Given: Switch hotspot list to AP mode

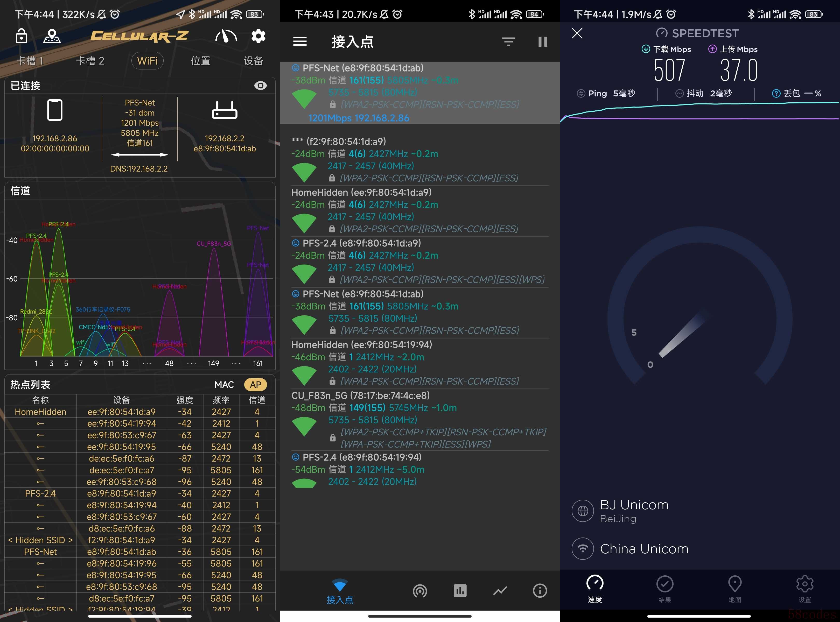Looking at the screenshot, I should coord(255,384).
